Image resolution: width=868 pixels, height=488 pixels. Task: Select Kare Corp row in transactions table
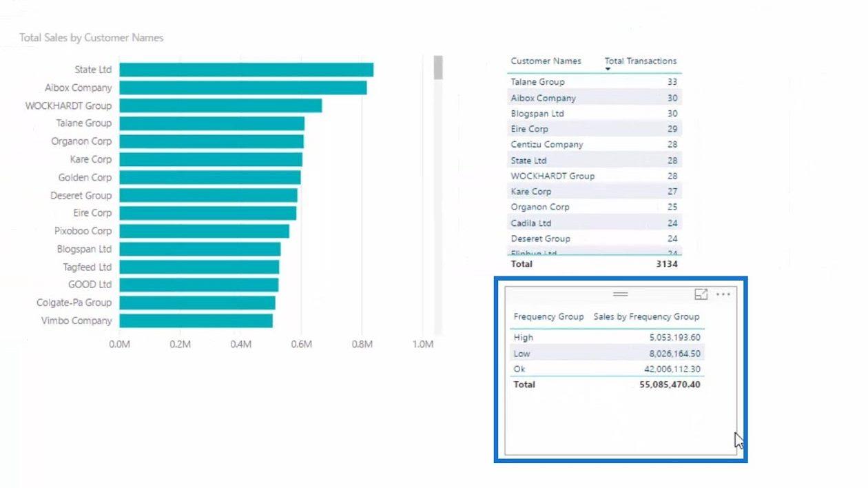(x=595, y=192)
